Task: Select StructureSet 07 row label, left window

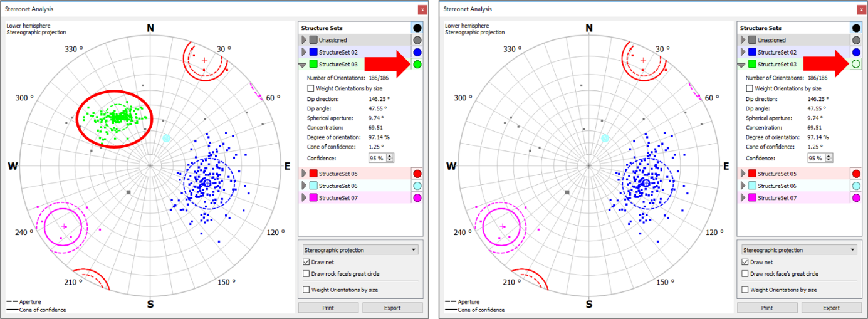Action: point(338,198)
